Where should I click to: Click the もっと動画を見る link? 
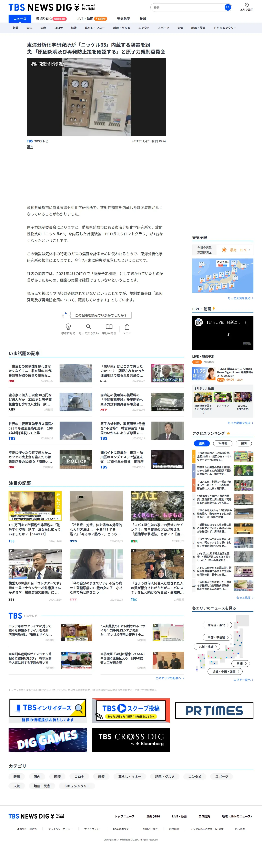click(240, 423)
